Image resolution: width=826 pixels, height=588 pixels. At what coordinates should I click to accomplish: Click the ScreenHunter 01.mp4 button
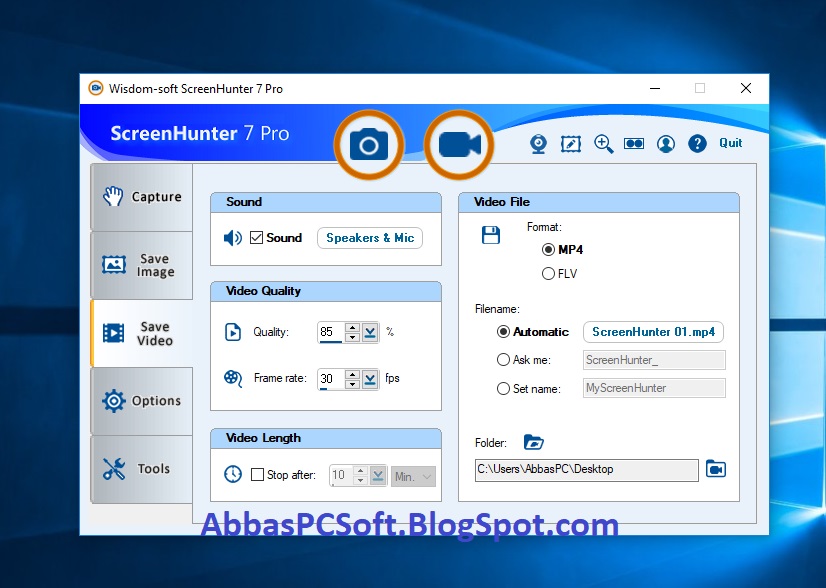653,332
